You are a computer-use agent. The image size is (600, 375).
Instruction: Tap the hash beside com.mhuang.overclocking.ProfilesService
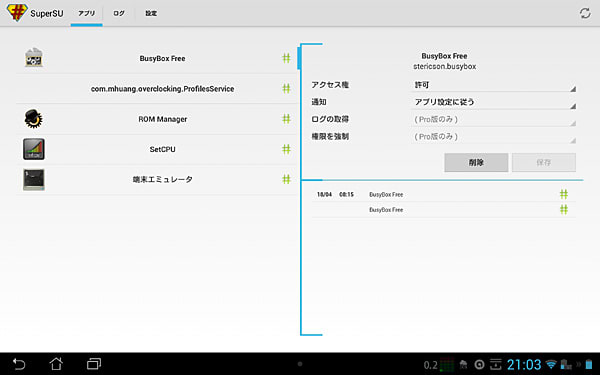[x=286, y=88]
